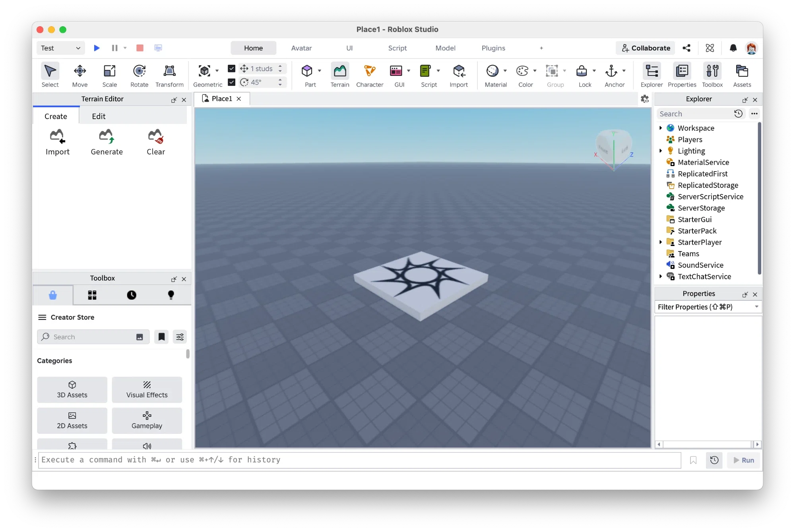
Task: Toggle the Properties panel button
Action: pos(682,75)
